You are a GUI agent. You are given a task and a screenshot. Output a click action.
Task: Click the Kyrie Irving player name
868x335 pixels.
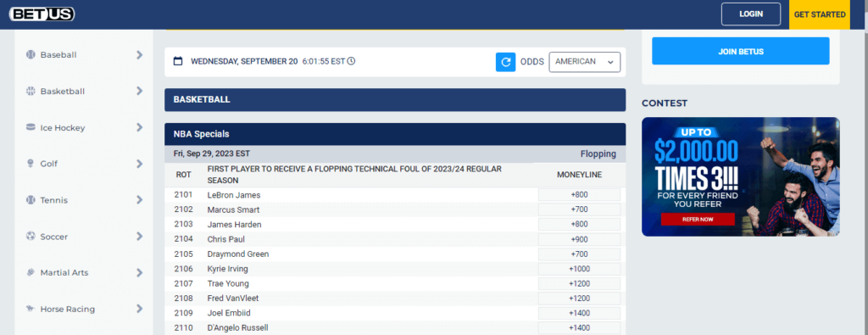pos(227,269)
